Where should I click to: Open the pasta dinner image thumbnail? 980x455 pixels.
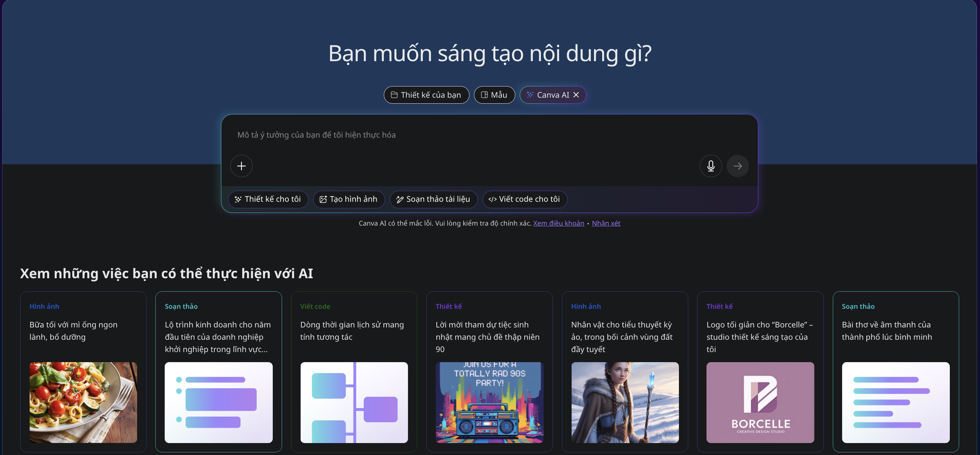(83, 402)
